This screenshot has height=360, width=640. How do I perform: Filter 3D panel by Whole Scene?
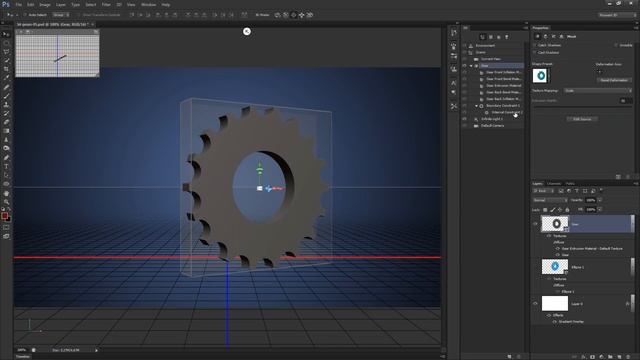click(x=482, y=37)
